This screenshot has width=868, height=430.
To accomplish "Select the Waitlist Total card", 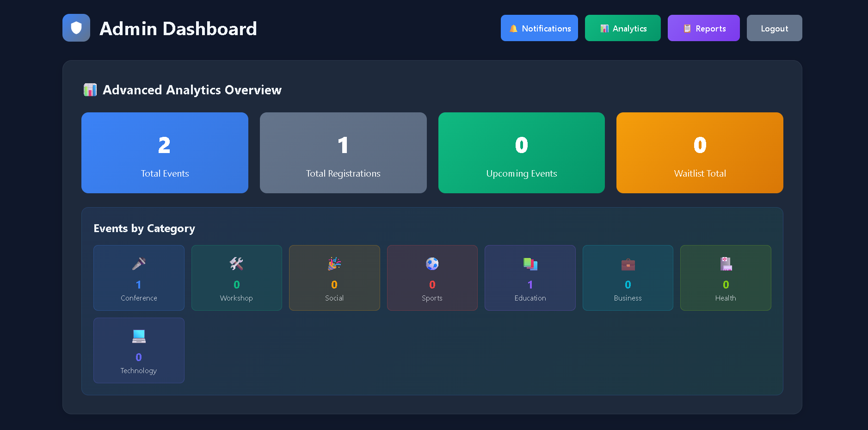I will pos(700,153).
